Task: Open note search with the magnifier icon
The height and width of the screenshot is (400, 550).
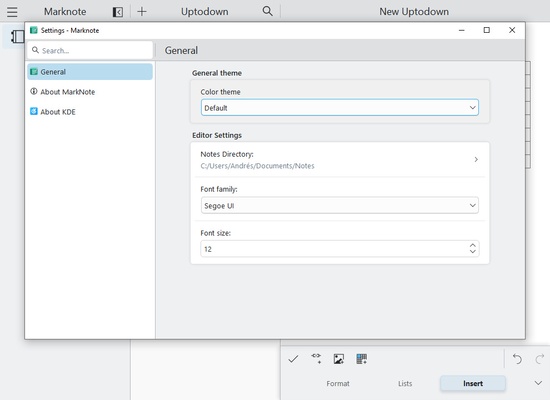Action: pyautogui.click(x=267, y=11)
